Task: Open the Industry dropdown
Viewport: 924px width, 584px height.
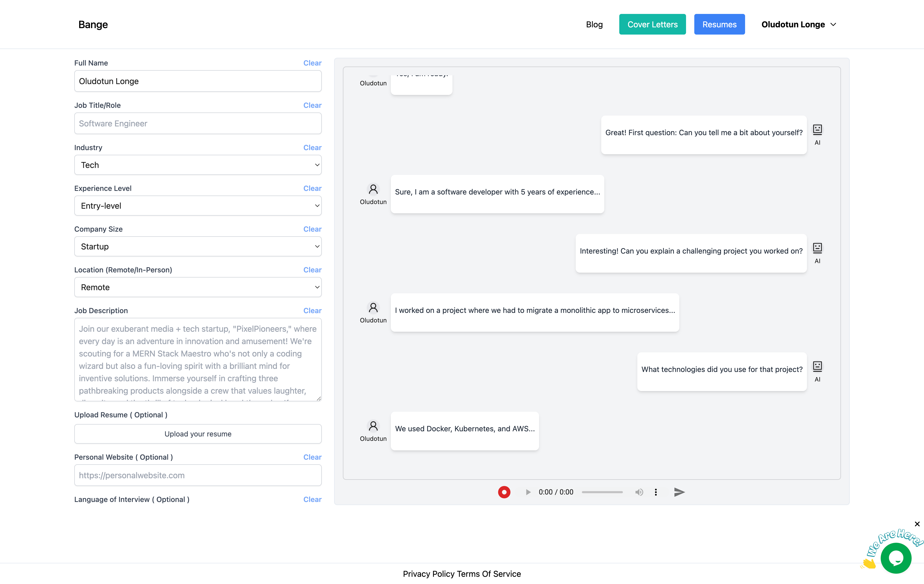Action: tap(198, 165)
